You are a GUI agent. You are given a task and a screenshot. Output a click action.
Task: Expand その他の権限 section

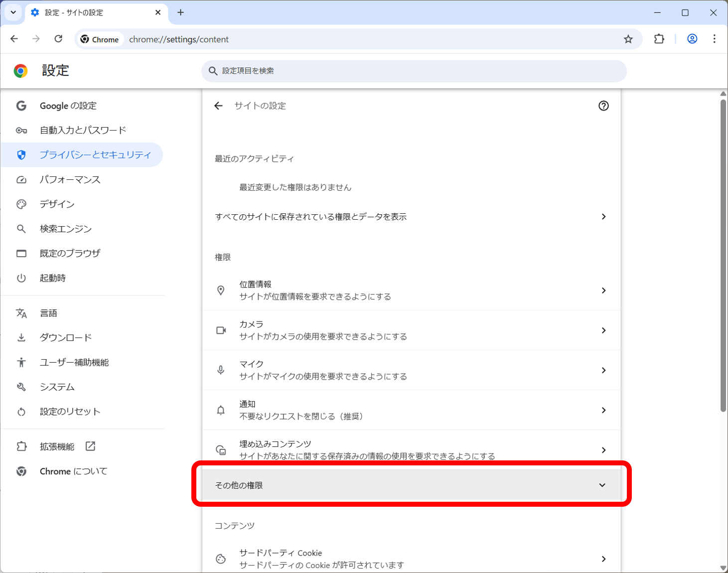point(412,485)
